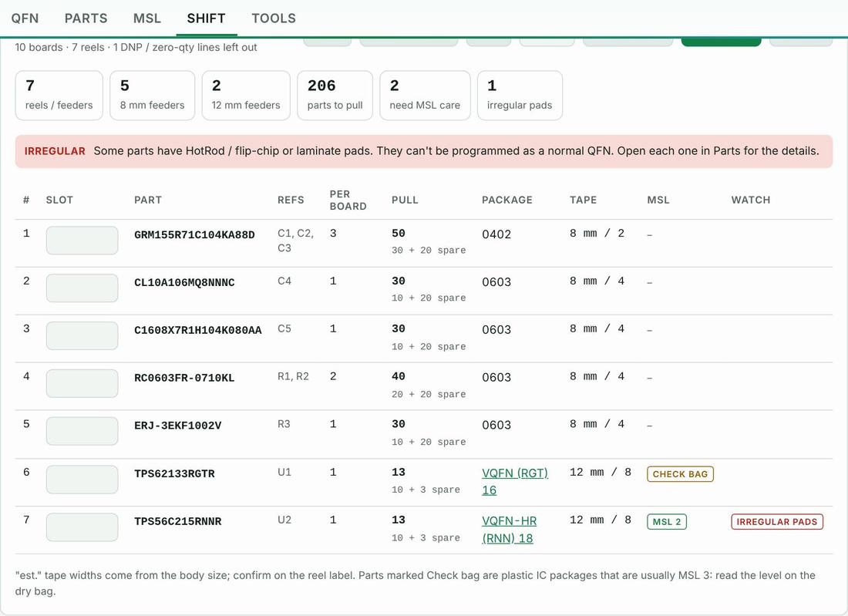Open the TOOLS tab

coord(274,19)
